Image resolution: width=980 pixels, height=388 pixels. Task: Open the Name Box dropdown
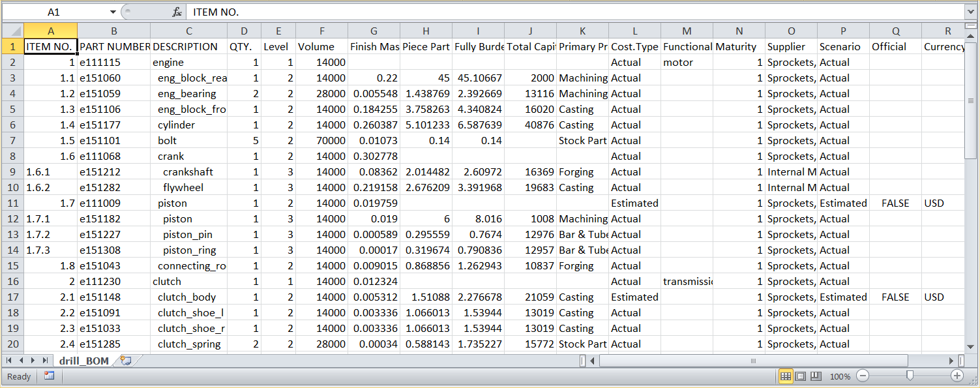(113, 12)
